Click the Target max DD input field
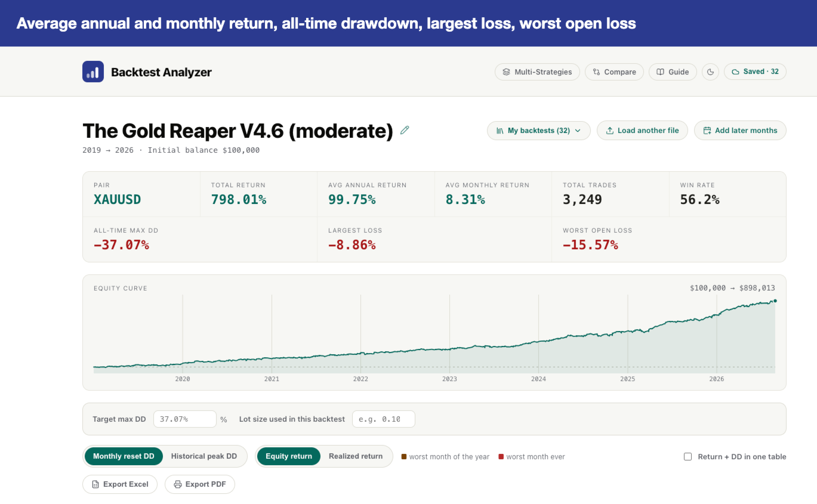The image size is (817, 504). click(x=185, y=419)
